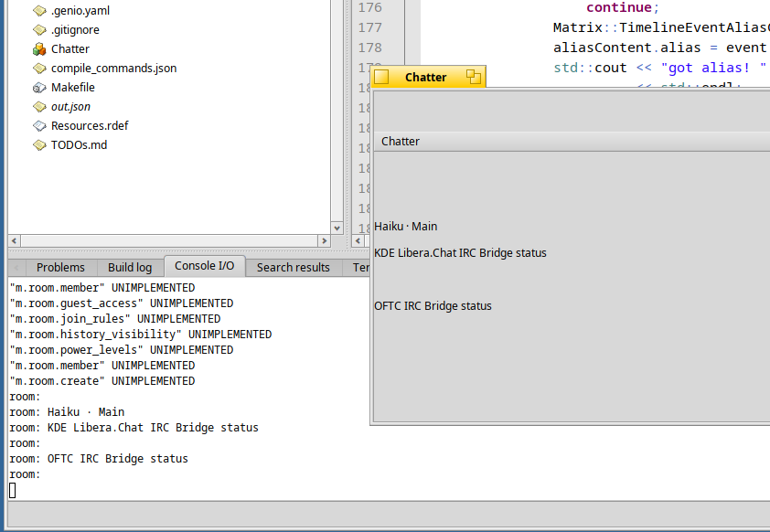
Task: Click the console input cursor box
Action: coord(12,490)
